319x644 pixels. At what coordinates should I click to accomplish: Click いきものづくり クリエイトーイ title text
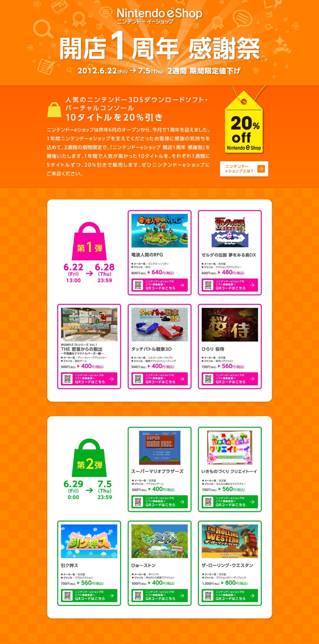click(x=229, y=471)
